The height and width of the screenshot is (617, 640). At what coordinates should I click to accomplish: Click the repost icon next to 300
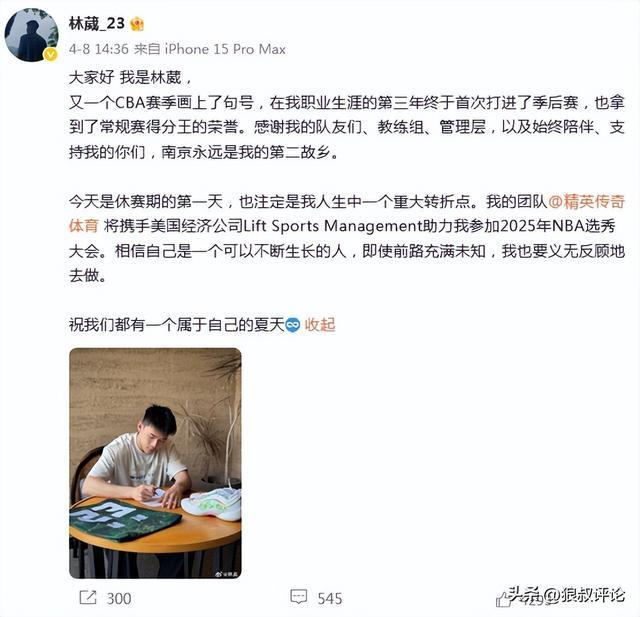[x=88, y=598]
